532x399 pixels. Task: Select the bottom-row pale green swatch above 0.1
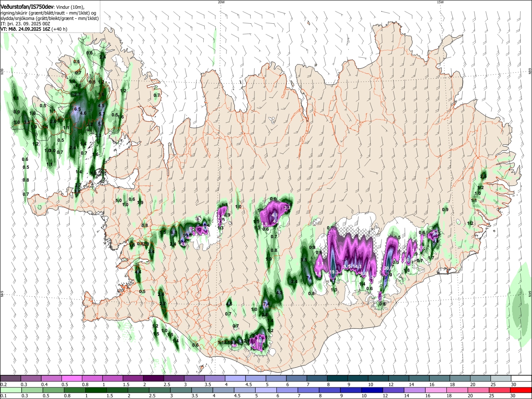pyautogui.click(x=11, y=390)
